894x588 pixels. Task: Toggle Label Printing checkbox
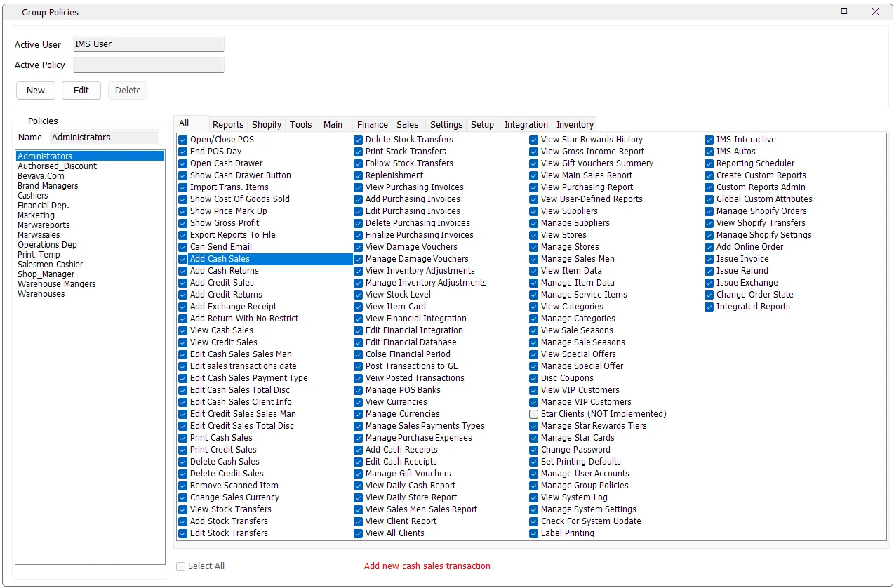click(534, 533)
